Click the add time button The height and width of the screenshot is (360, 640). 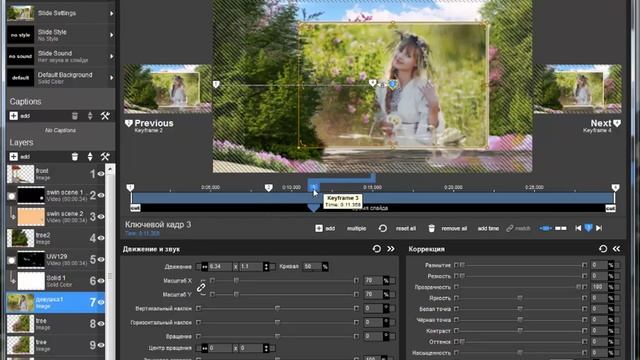(488, 228)
